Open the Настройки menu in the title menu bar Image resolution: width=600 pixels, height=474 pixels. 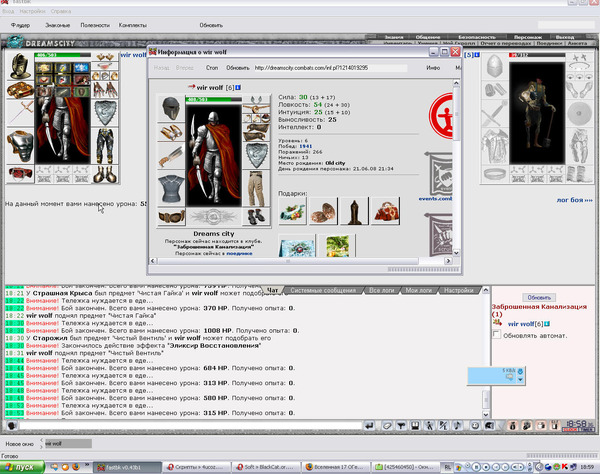pos(32,11)
